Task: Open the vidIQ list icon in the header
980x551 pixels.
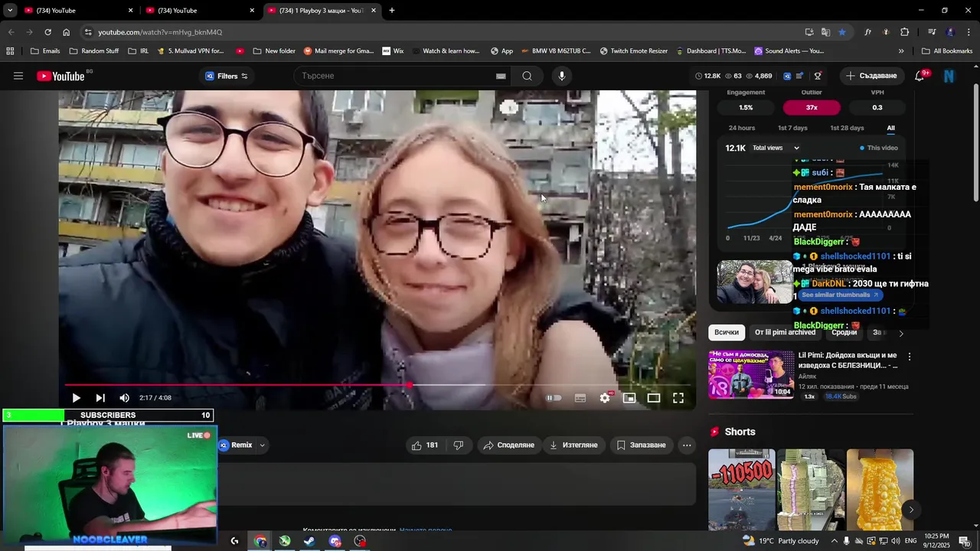Action: (x=800, y=76)
